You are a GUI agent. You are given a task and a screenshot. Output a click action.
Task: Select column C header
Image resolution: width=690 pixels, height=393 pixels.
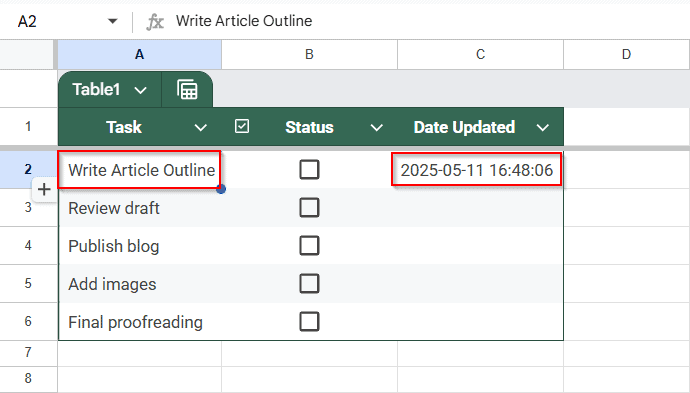(481, 54)
